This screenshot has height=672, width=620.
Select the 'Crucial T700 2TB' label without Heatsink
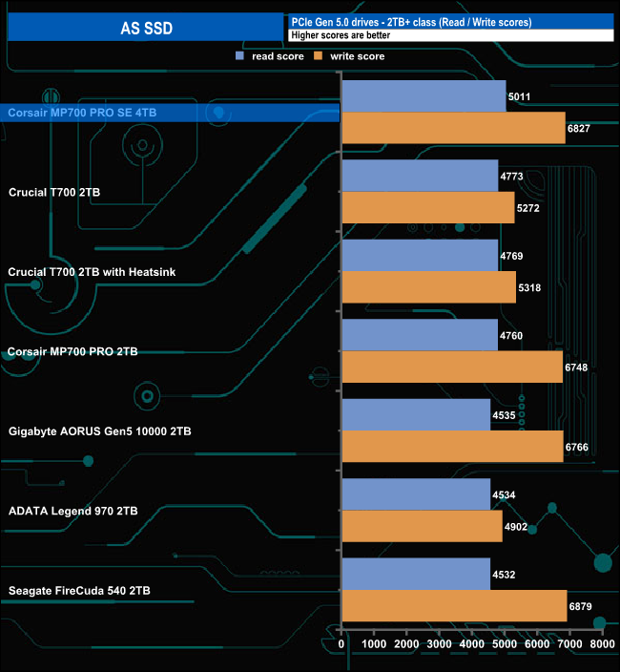click(x=54, y=193)
